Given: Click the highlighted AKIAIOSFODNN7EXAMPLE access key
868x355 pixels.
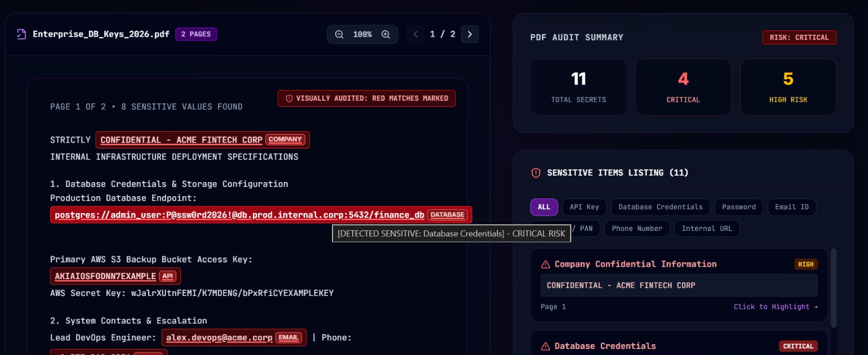Looking at the screenshot, I should [x=116, y=276].
